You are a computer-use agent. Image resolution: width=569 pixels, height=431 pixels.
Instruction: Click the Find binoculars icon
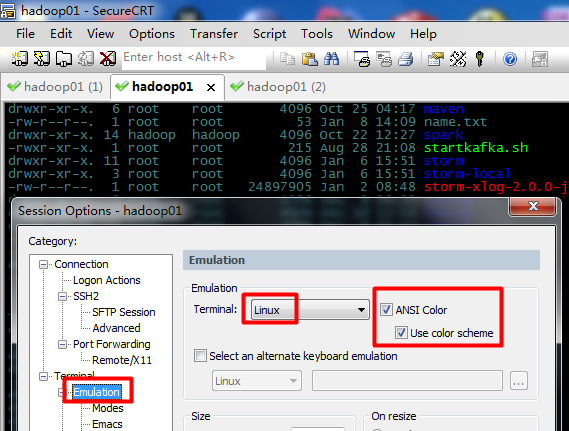[x=332, y=58]
